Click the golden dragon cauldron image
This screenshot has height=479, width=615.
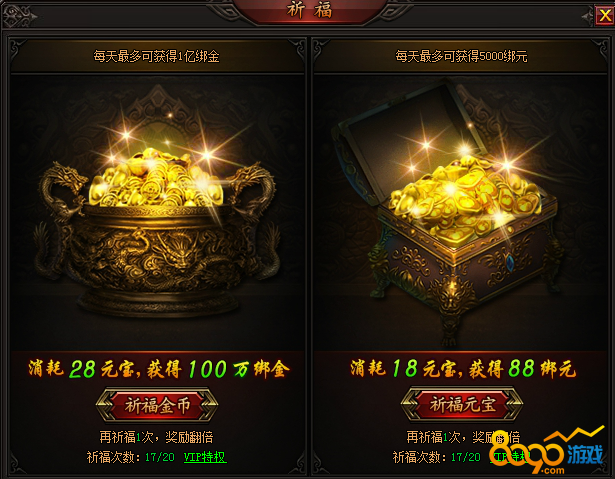tap(157, 233)
